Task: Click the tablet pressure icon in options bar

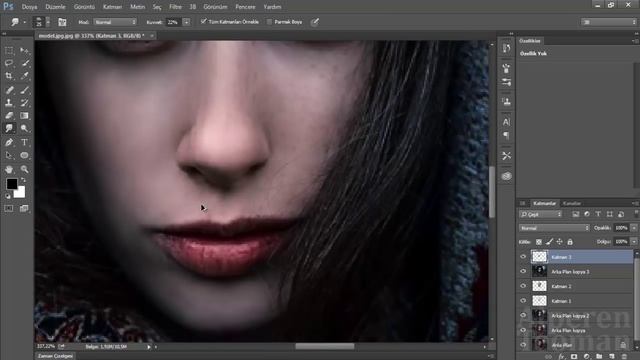Action: tap(315, 22)
